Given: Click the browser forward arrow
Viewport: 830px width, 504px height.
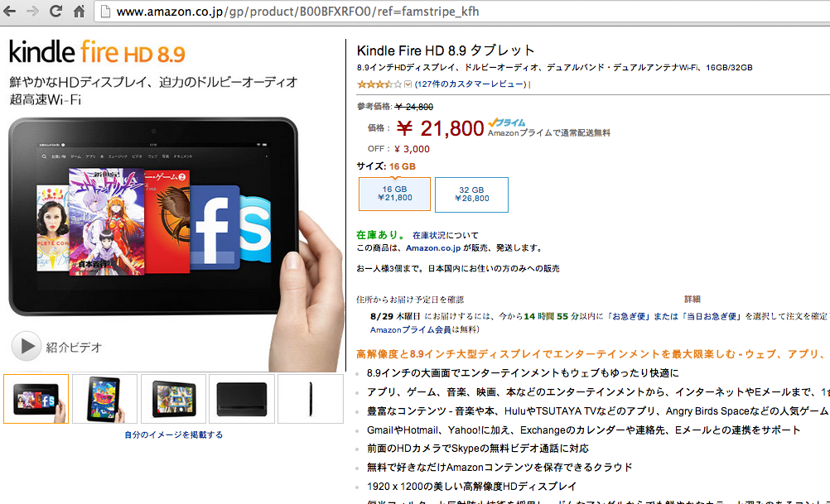Looking at the screenshot, I should pyautogui.click(x=33, y=11).
